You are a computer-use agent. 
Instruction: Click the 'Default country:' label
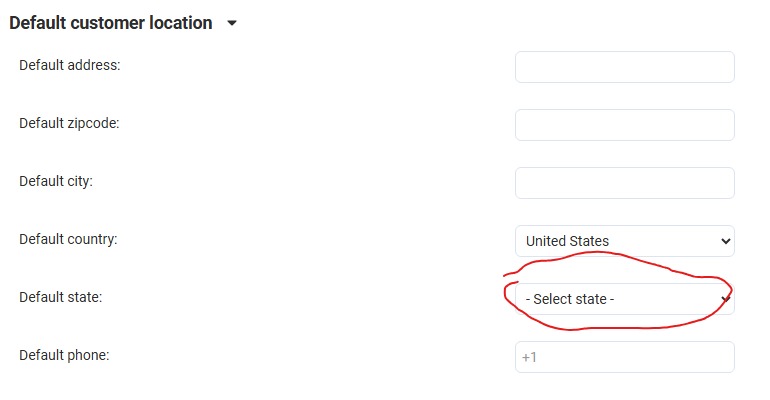(x=68, y=239)
